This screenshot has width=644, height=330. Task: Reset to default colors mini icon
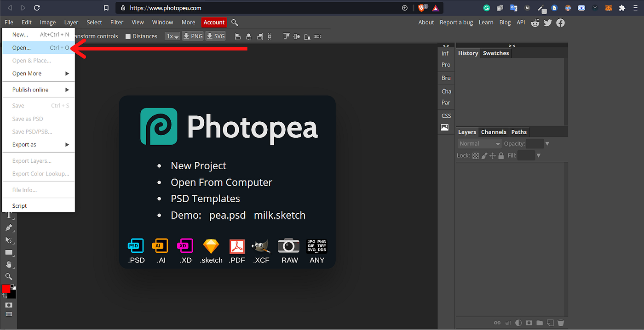click(x=13, y=286)
